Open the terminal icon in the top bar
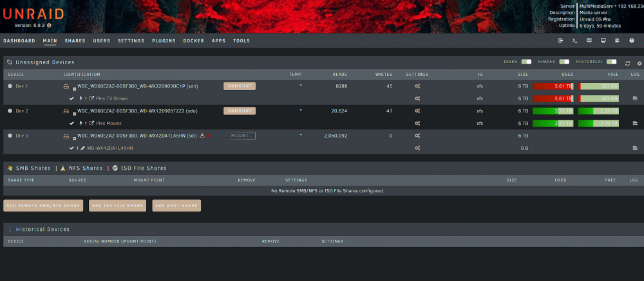 575,41
